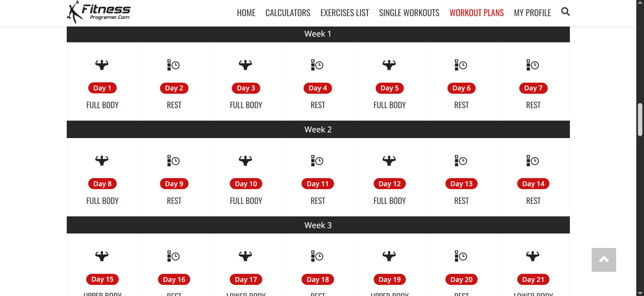
Task: Click the Day 13 rest timer icon
Action: pos(461,161)
